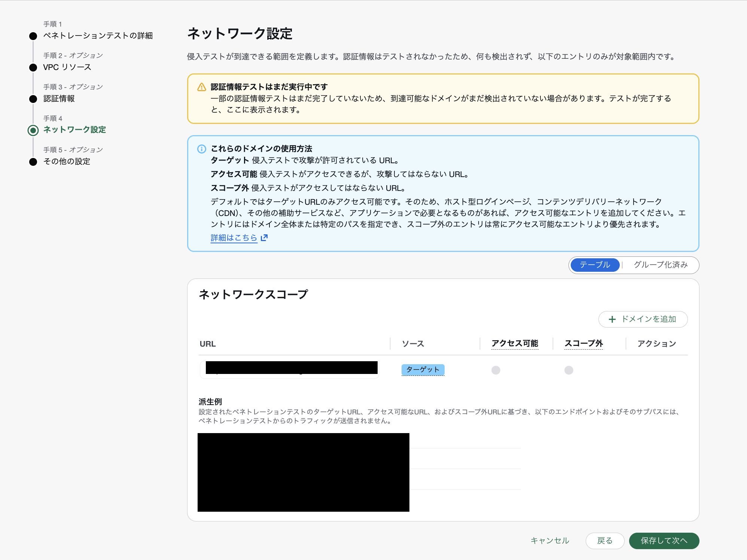Click 戻る button

[605, 541]
